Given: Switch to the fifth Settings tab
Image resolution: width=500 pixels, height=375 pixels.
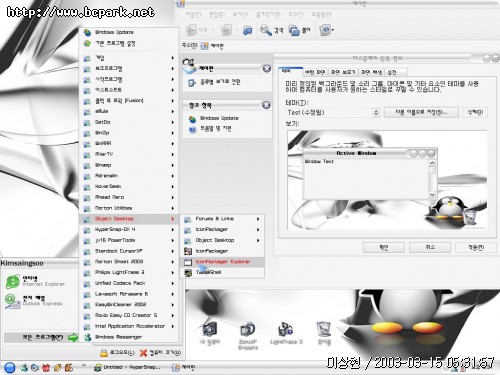Looking at the screenshot, I should [x=395, y=72].
